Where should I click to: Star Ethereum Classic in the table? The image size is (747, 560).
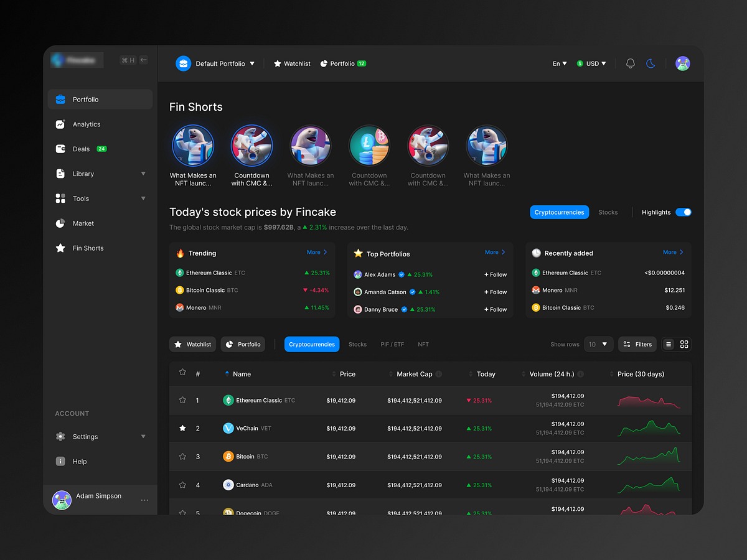[x=182, y=400]
